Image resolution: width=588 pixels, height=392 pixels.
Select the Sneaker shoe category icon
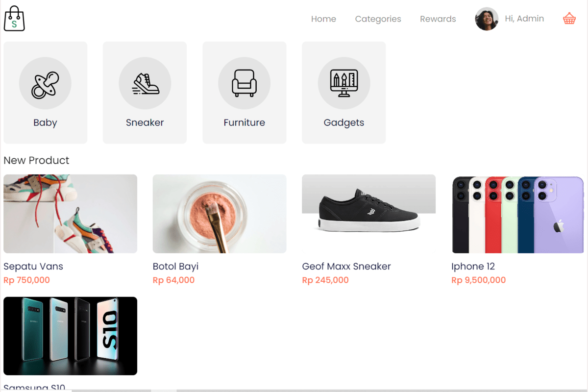(x=145, y=84)
